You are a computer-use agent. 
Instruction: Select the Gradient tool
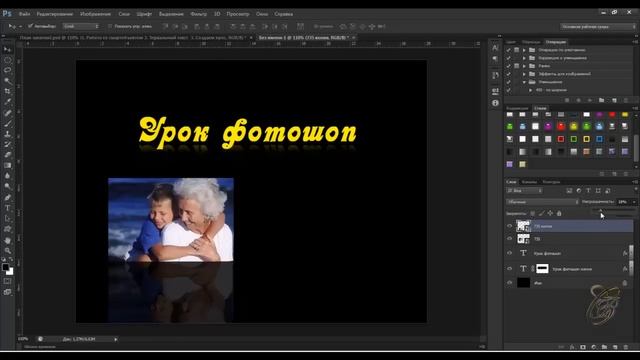tap(7, 166)
